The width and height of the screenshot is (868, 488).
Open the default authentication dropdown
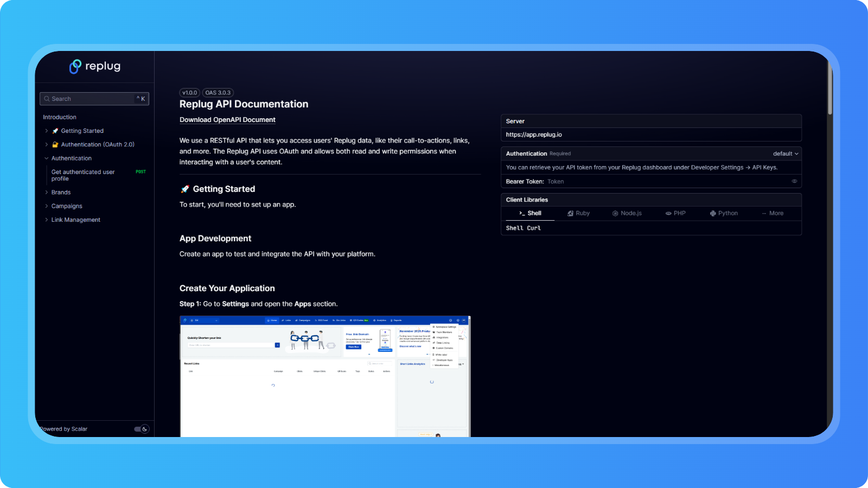tap(785, 154)
